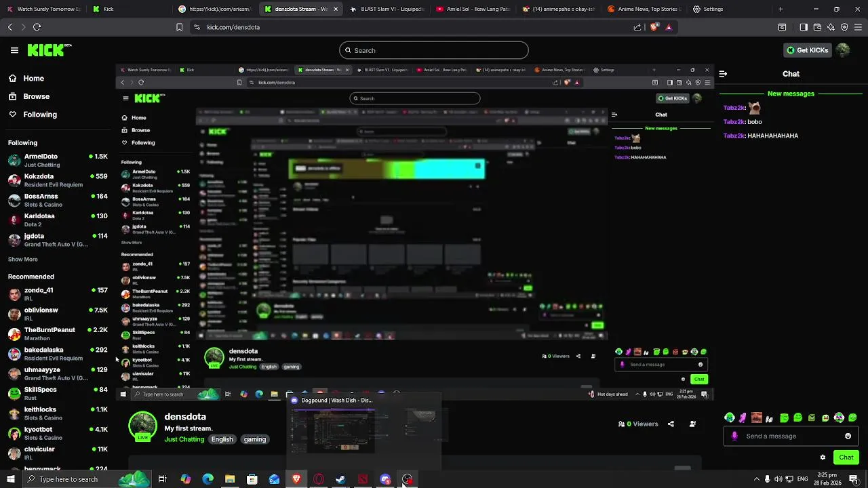The width and height of the screenshot is (868, 488).
Task: Click the gaming tag
Action: pos(255,439)
